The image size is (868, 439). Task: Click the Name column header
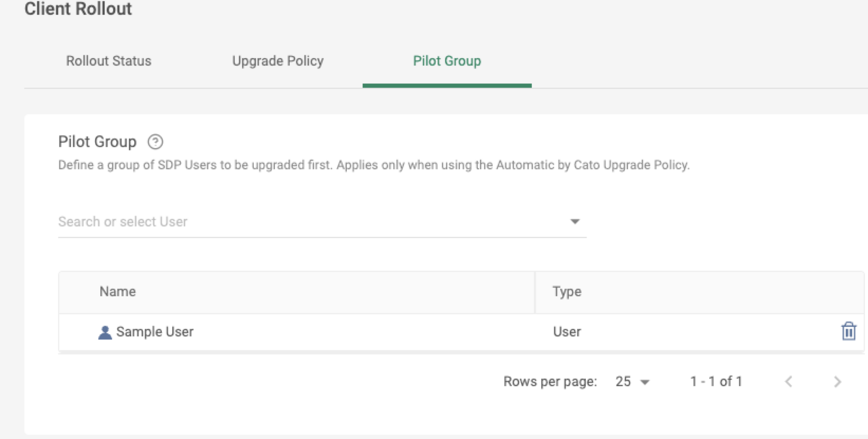[x=117, y=291]
